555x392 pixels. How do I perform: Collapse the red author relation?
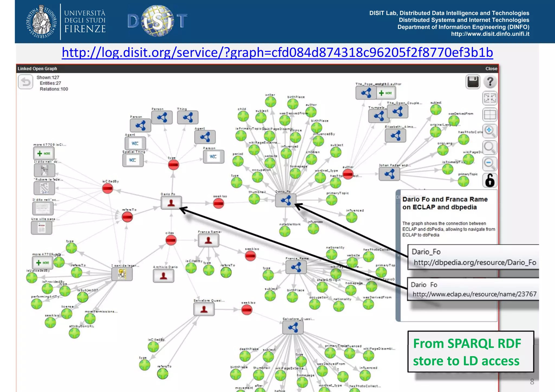[x=348, y=174]
